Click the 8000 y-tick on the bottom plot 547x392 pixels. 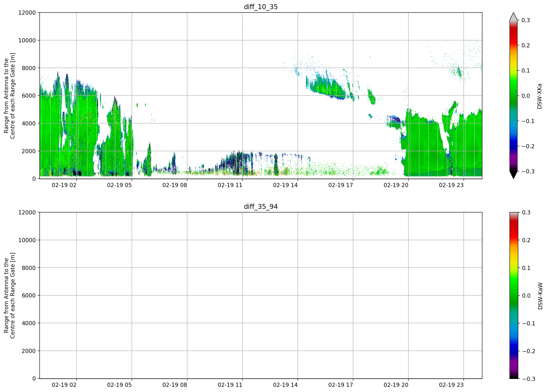coord(29,268)
